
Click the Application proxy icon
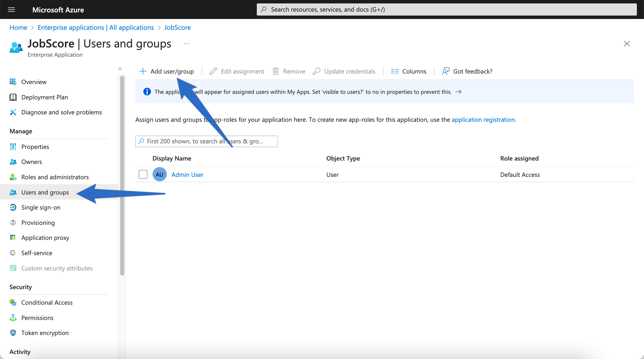tap(13, 238)
